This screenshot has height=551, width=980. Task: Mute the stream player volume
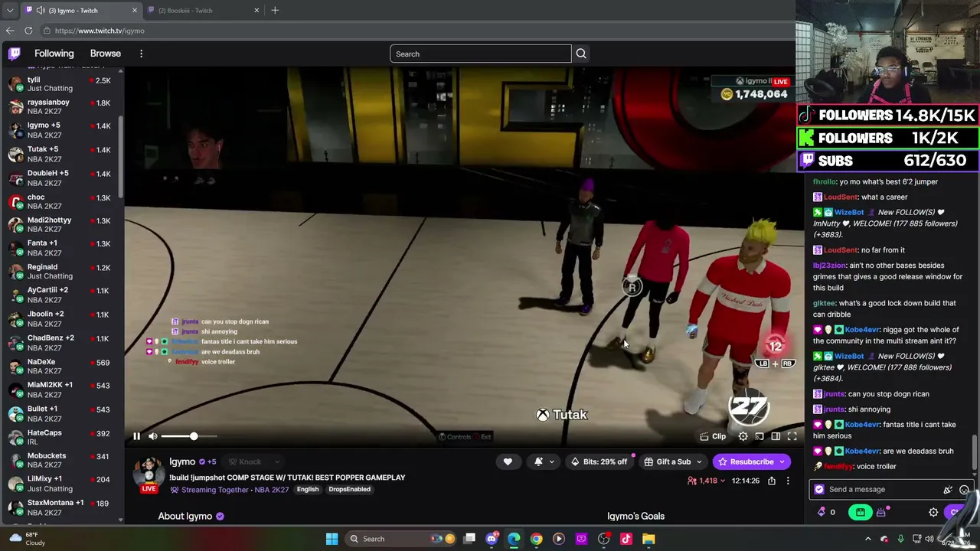tap(153, 436)
